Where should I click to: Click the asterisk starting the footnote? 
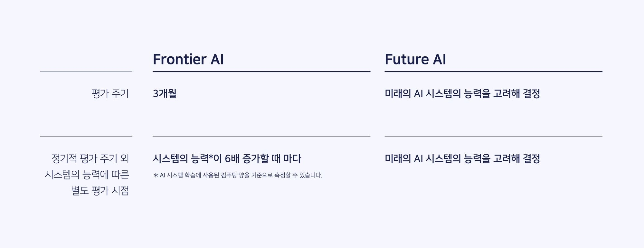coord(156,176)
